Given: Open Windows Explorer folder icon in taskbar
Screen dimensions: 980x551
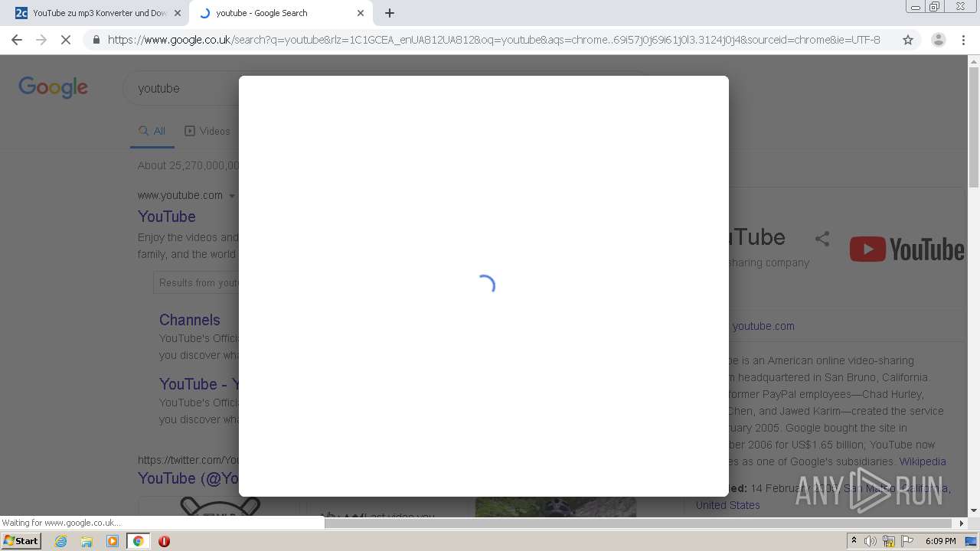Looking at the screenshot, I should pyautogui.click(x=87, y=541).
